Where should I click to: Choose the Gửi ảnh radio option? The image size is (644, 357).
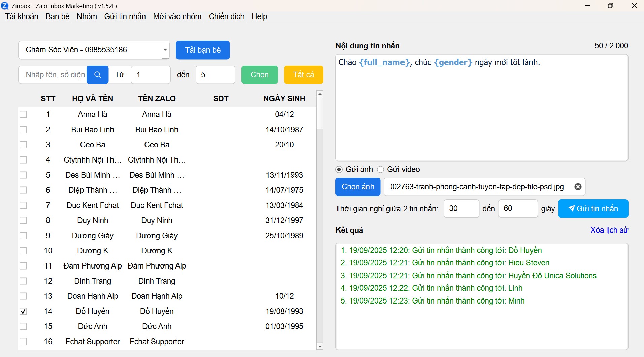click(x=339, y=169)
